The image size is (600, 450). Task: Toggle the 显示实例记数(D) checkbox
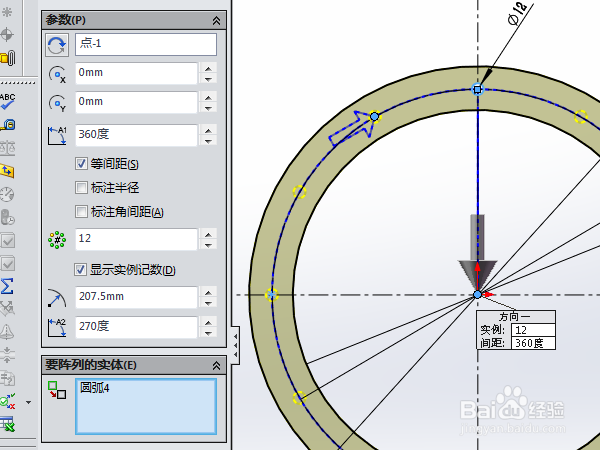pyautogui.click(x=80, y=269)
